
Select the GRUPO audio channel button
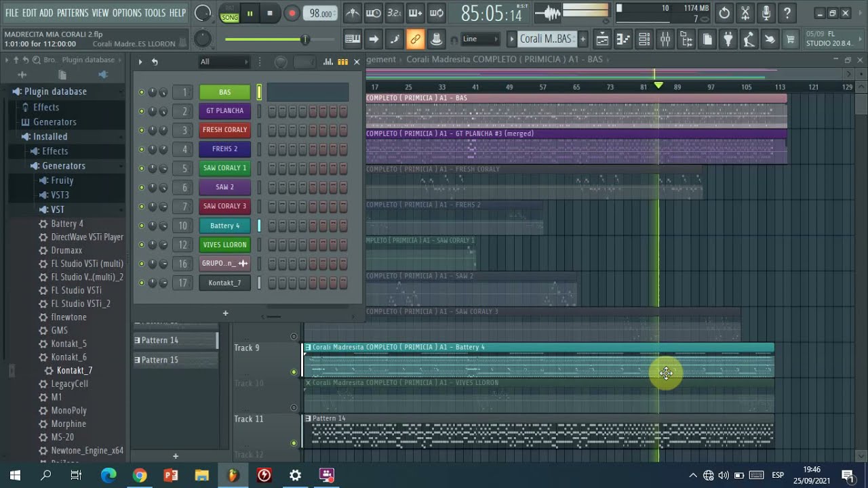coord(224,264)
